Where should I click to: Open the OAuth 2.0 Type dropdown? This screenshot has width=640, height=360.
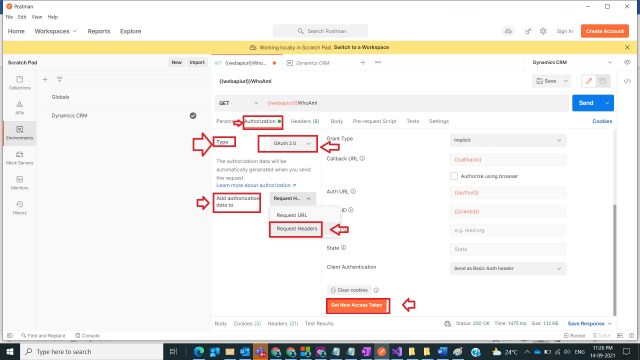pos(291,143)
